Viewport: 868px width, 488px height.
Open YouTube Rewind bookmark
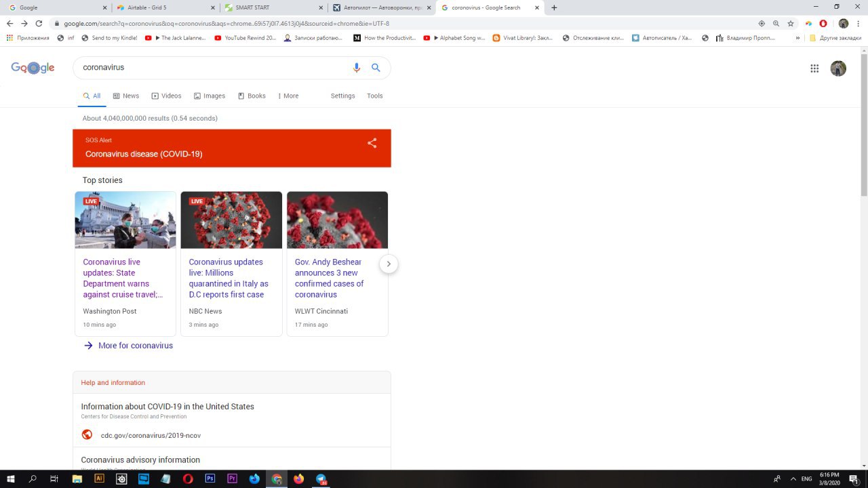(245, 38)
